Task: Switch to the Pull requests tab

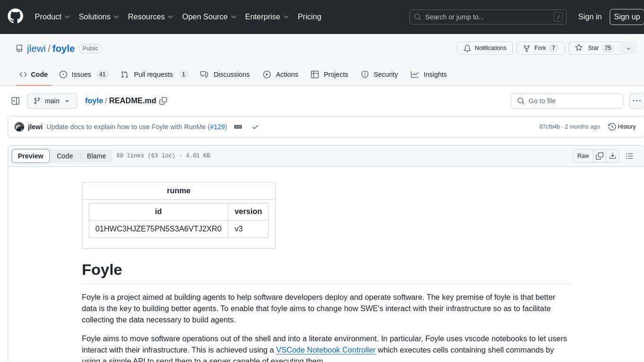Action: click(154, 74)
